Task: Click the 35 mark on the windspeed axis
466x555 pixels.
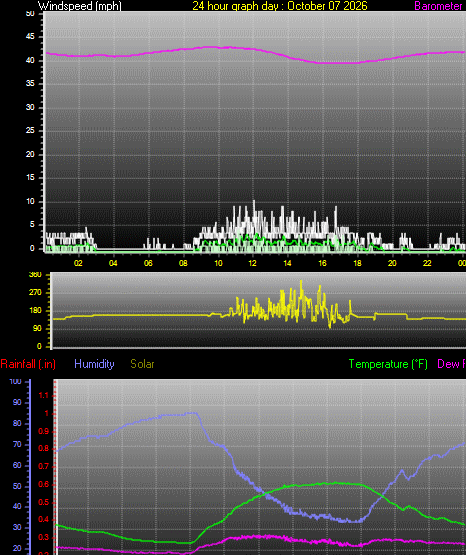Action: coord(30,84)
